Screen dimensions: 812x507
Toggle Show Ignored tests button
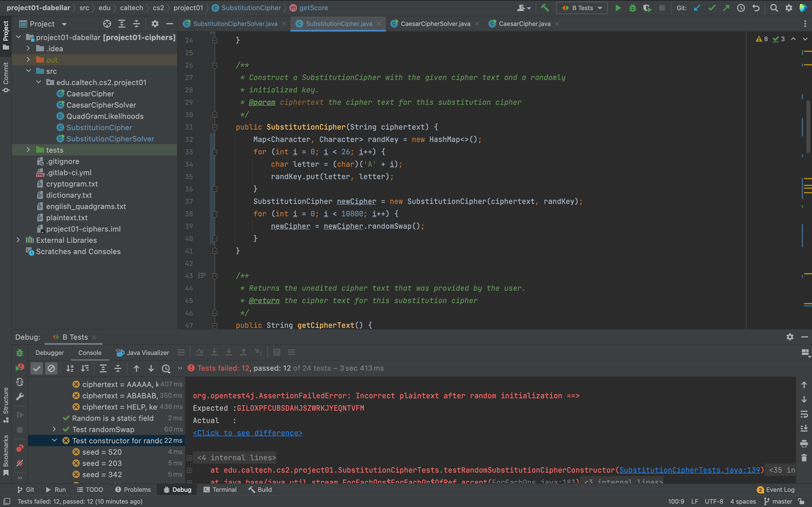[x=51, y=368]
